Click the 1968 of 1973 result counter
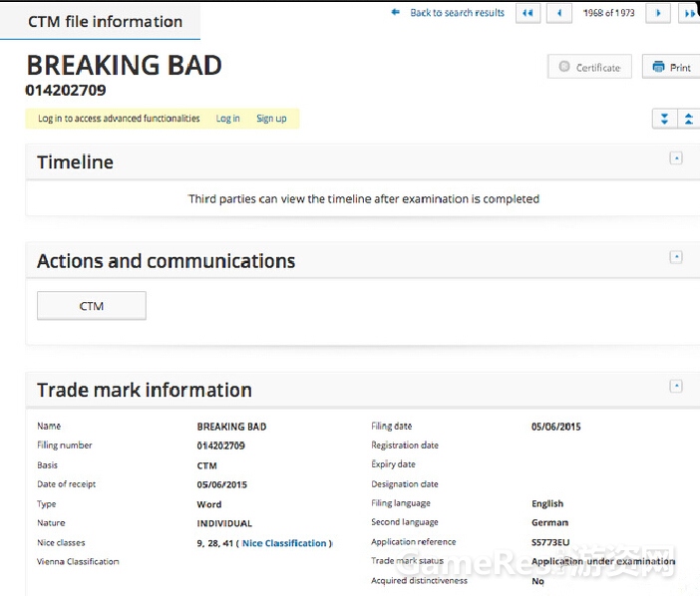The height and width of the screenshot is (596, 700). pos(608,13)
